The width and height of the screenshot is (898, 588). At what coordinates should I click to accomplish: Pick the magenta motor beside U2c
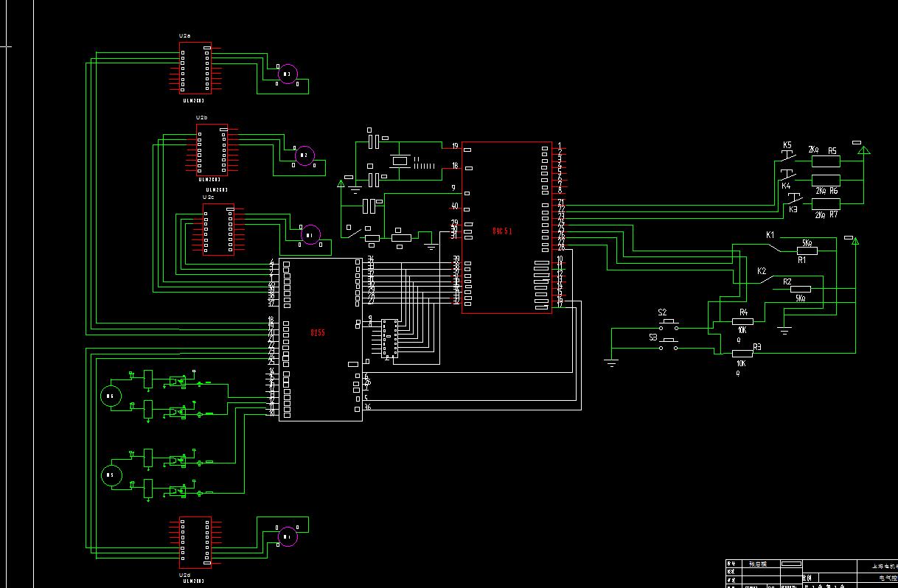[310, 235]
